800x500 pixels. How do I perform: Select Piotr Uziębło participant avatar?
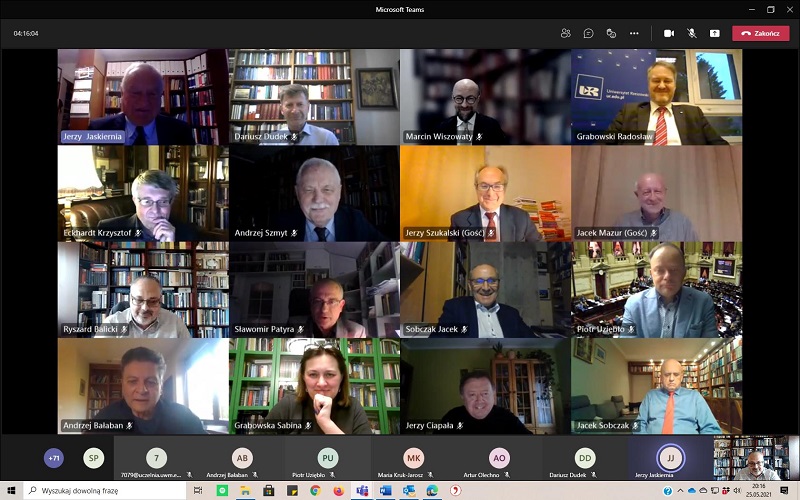(x=328, y=458)
